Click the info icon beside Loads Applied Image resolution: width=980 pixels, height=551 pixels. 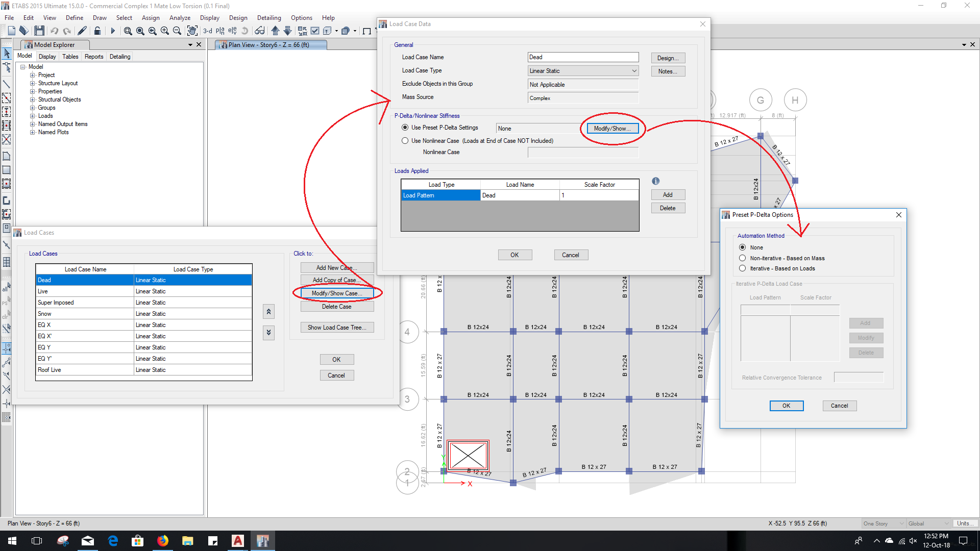(x=656, y=181)
